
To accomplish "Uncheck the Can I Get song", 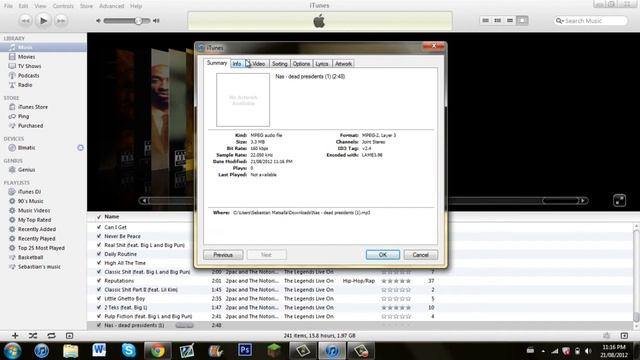I will [99, 227].
